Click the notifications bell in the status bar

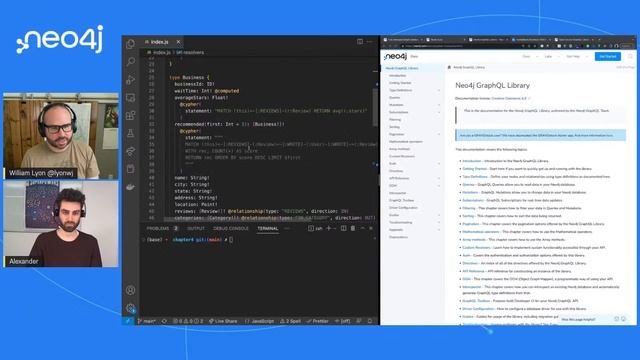[x=370, y=321]
